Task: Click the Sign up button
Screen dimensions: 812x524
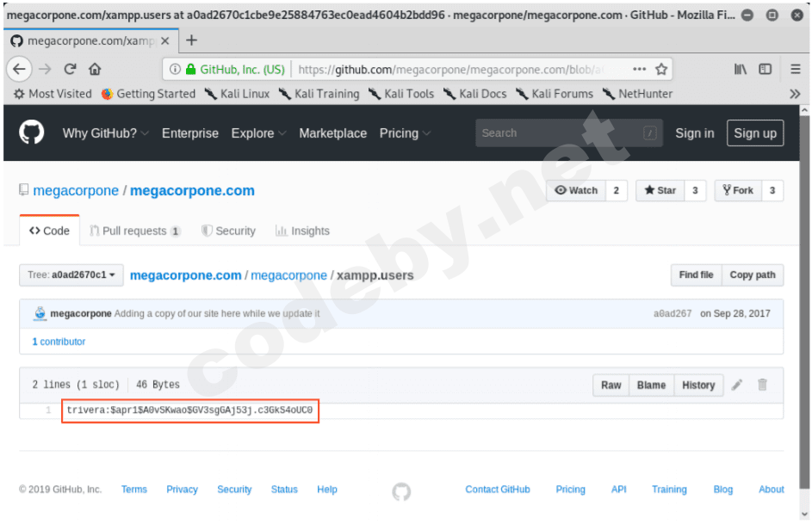Action: point(755,133)
